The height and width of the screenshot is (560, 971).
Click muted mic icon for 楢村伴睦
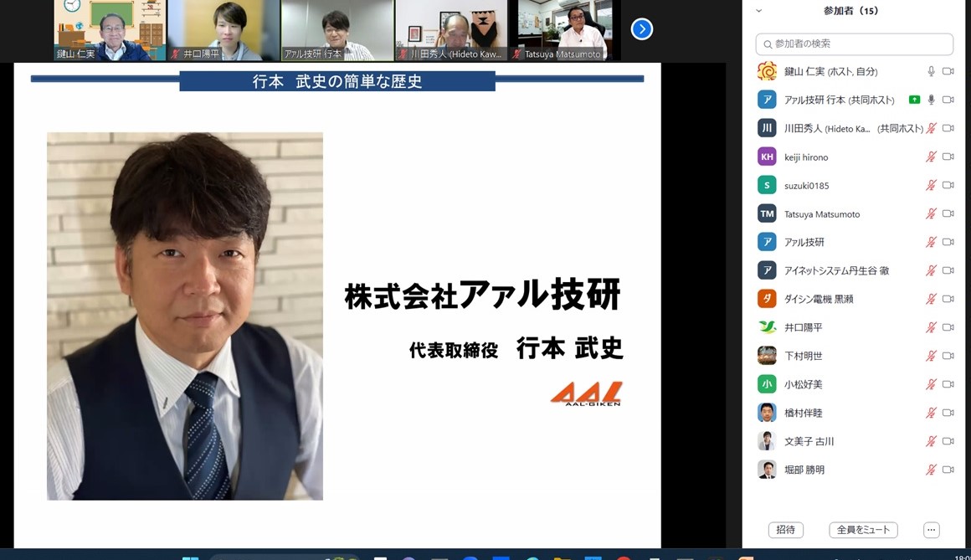(931, 414)
